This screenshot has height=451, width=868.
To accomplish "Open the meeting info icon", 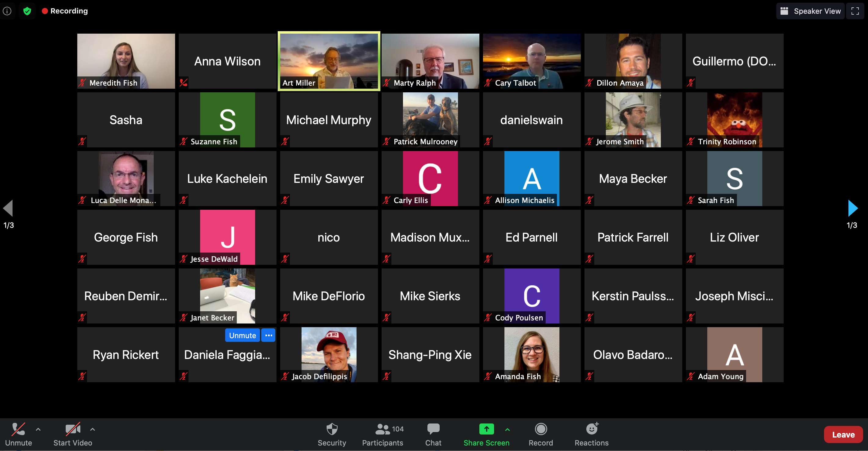I will [7, 11].
